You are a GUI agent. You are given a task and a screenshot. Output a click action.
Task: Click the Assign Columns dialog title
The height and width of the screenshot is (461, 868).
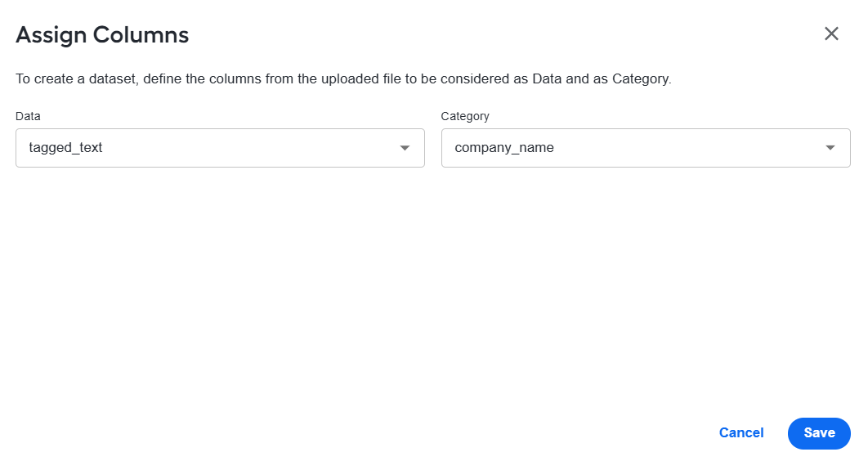coord(102,35)
